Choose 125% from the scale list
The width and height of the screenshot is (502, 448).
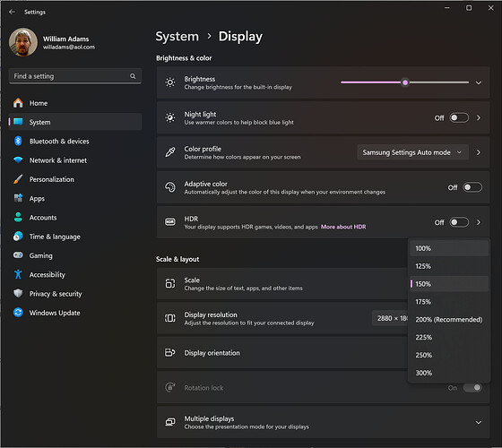(x=449, y=266)
